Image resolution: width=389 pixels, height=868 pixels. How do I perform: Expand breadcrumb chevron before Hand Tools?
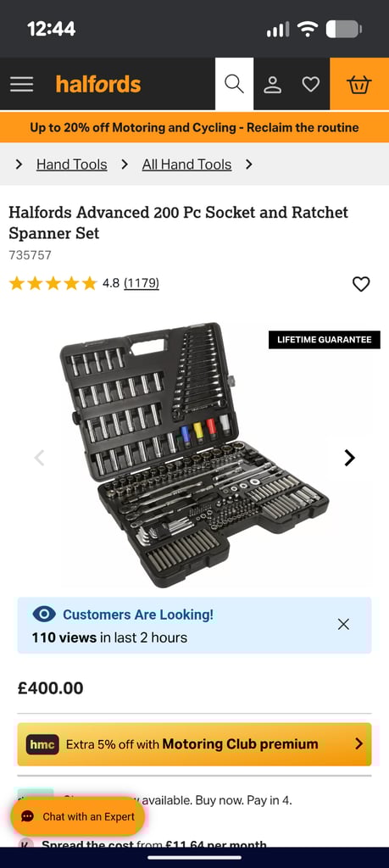[19, 164]
